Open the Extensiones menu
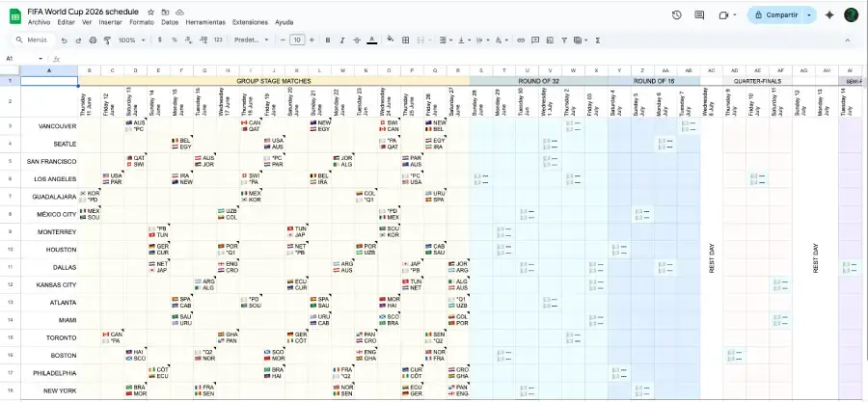 point(250,23)
